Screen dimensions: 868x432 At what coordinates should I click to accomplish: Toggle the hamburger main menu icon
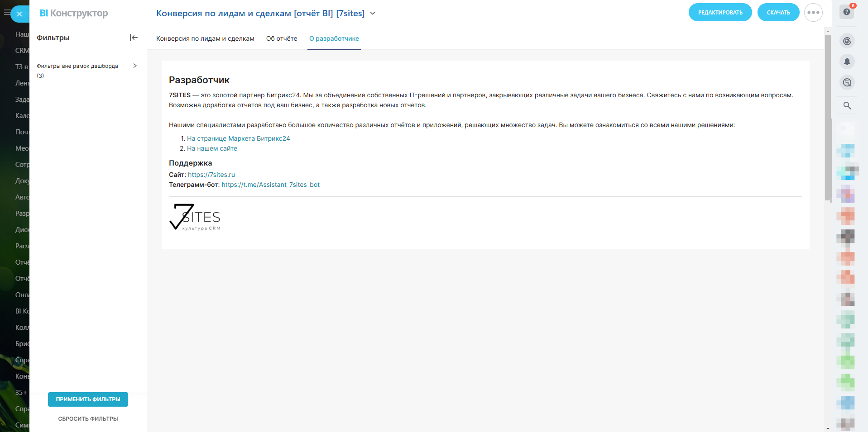click(x=6, y=13)
